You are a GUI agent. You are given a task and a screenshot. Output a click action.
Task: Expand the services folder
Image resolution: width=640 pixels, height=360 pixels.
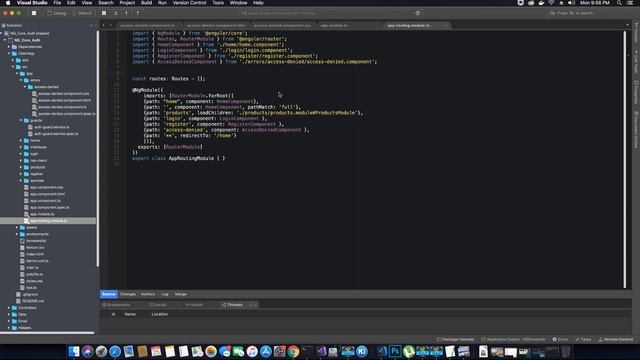21,180
